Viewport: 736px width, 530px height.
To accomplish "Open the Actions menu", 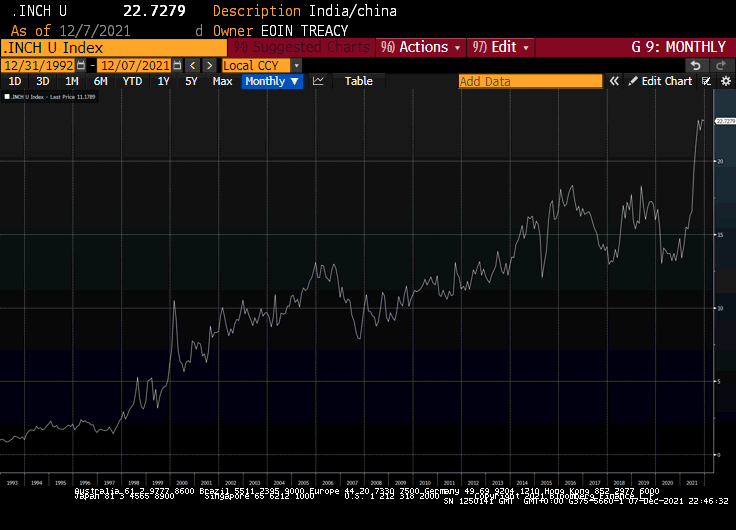I will [x=421, y=47].
